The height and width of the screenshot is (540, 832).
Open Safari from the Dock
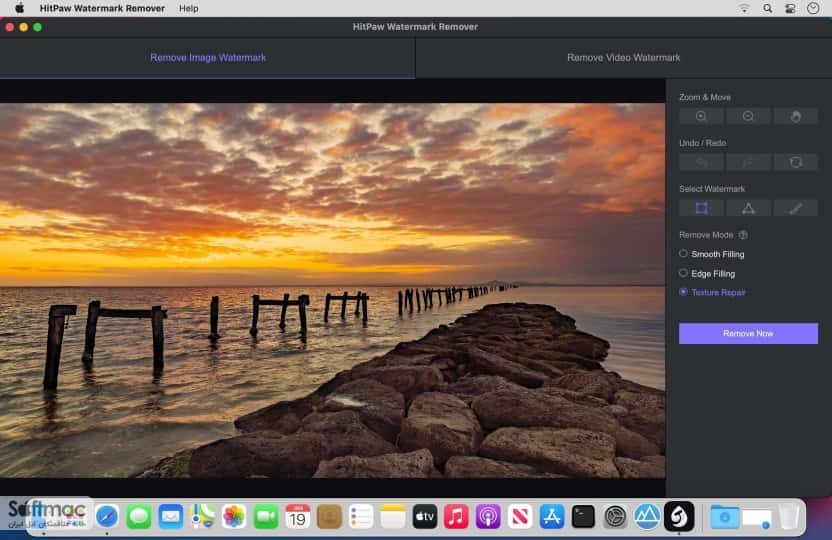coord(107,516)
